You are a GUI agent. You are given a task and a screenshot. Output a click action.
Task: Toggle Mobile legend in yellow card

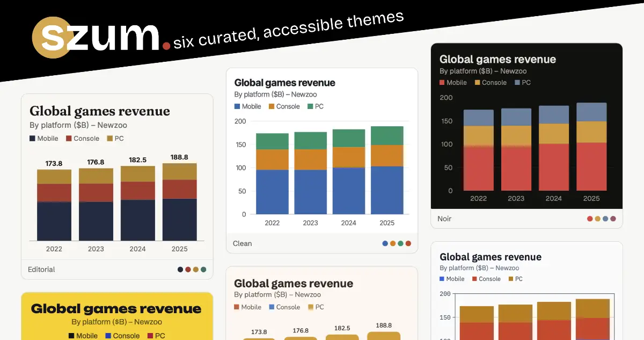(83, 336)
